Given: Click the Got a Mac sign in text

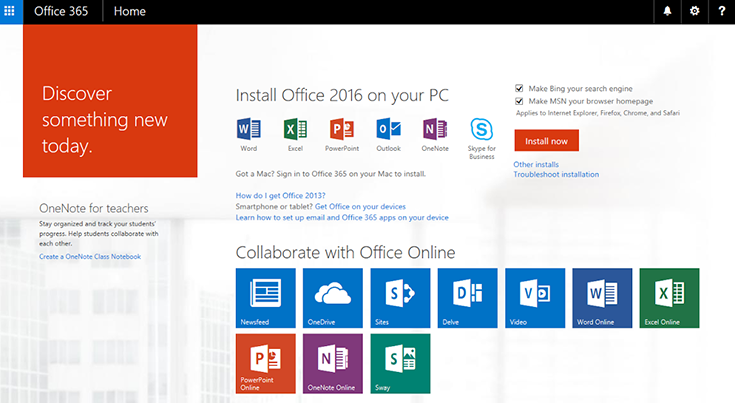Looking at the screenshot, I should point(331,174).
